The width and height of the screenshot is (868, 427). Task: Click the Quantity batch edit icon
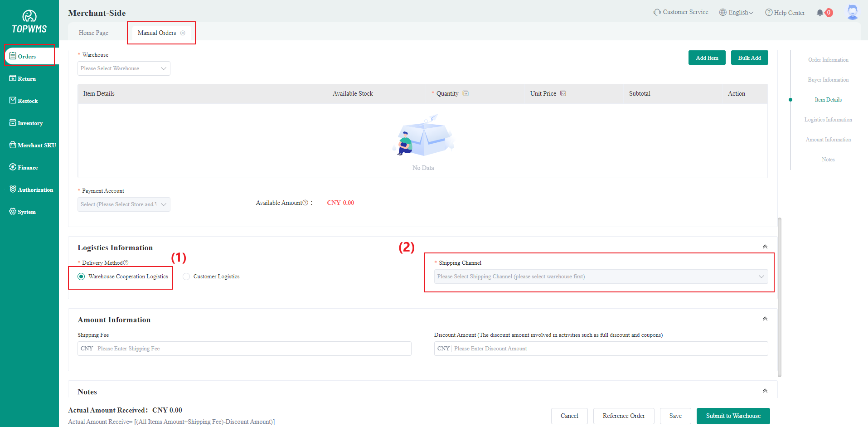click(466, 94)
